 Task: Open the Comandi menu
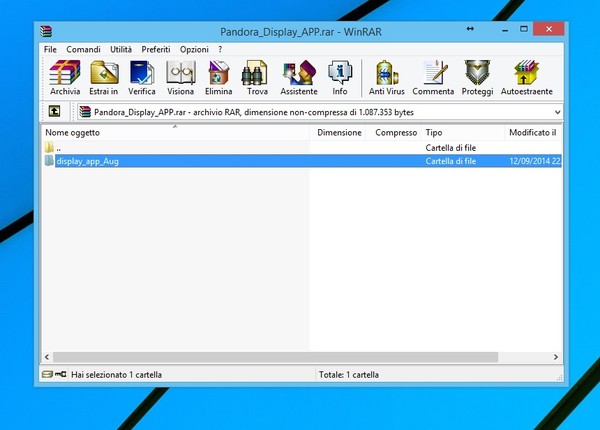[x=83, y=49]
